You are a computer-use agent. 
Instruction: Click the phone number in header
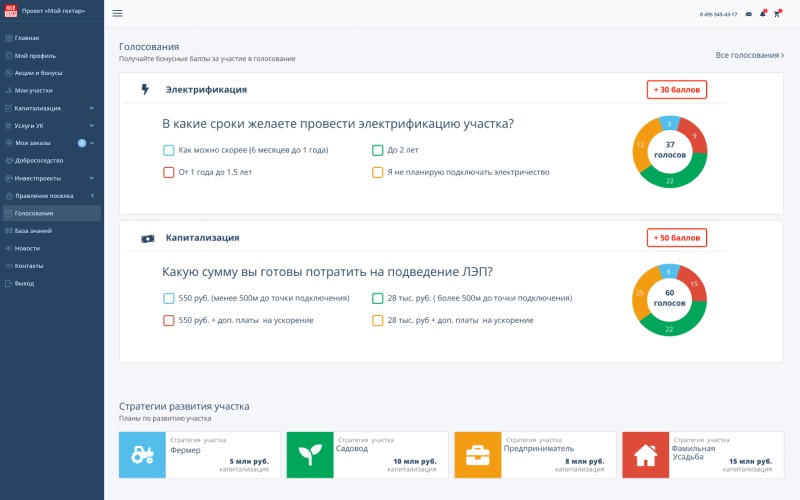(718, 14)
